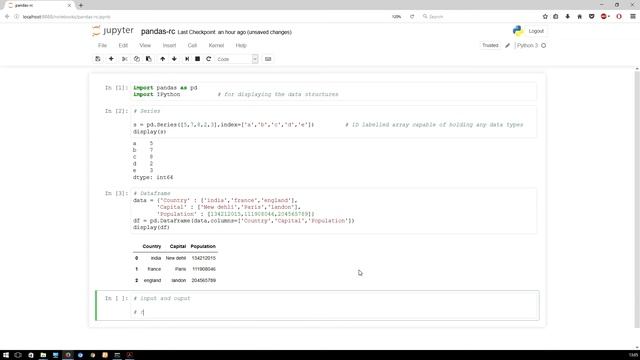Paste cells below using the toolbar icon
Image resolution: width=640 pixels, height=360 pixels.
click(149, 59)
